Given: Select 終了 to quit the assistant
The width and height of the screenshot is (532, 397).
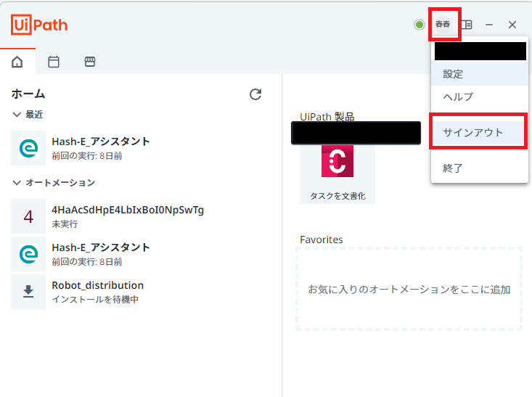Looking at the screenshot, I should [480, 168].
